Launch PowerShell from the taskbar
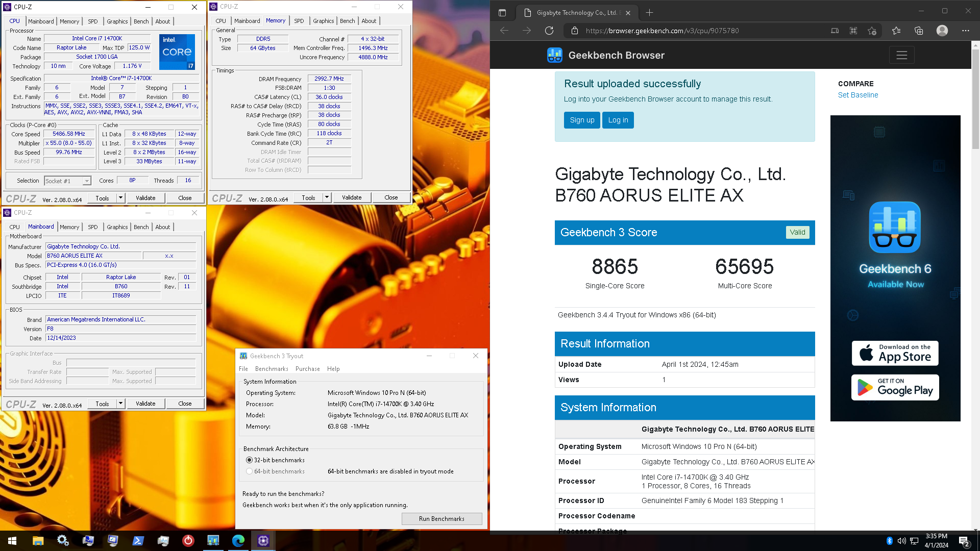The height and width of the screenshot is (551, 980). pyautogui.click(x=138, y=541)
